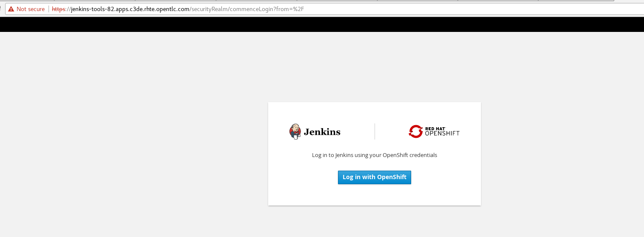Click the 'Not secure' label in address bar
644x237 pixels.
click(x=31, y=9)
